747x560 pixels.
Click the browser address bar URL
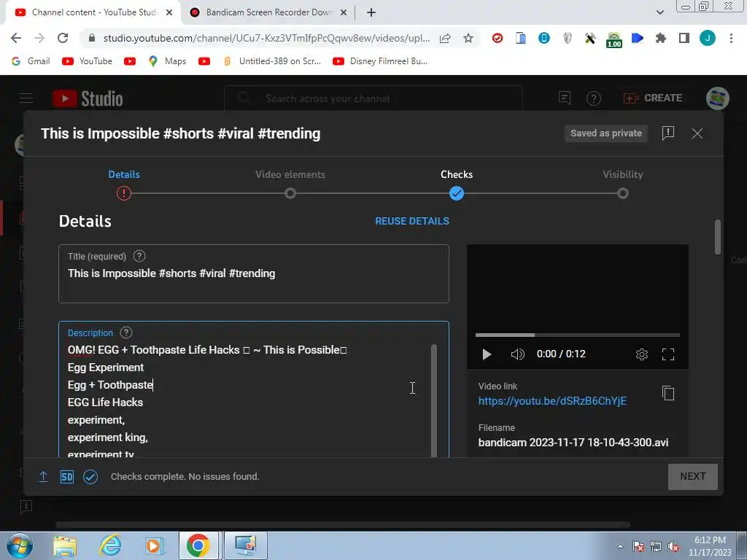tap(267, 38)
